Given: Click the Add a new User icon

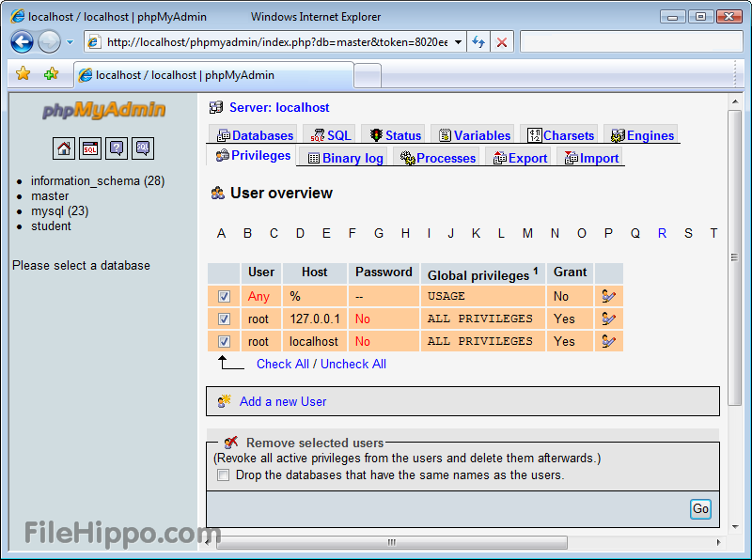Looking at the screenshot, I should [x=224, y=401].
